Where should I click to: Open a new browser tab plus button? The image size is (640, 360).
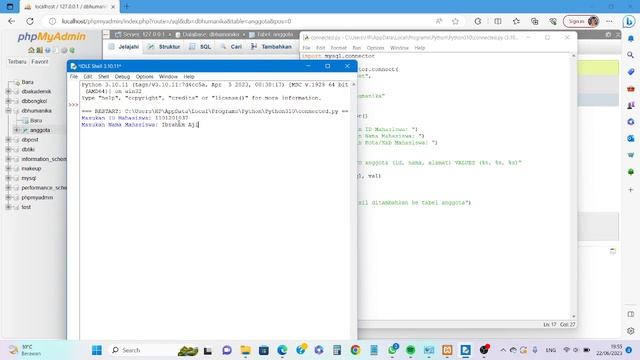click(x=127, y=7)
